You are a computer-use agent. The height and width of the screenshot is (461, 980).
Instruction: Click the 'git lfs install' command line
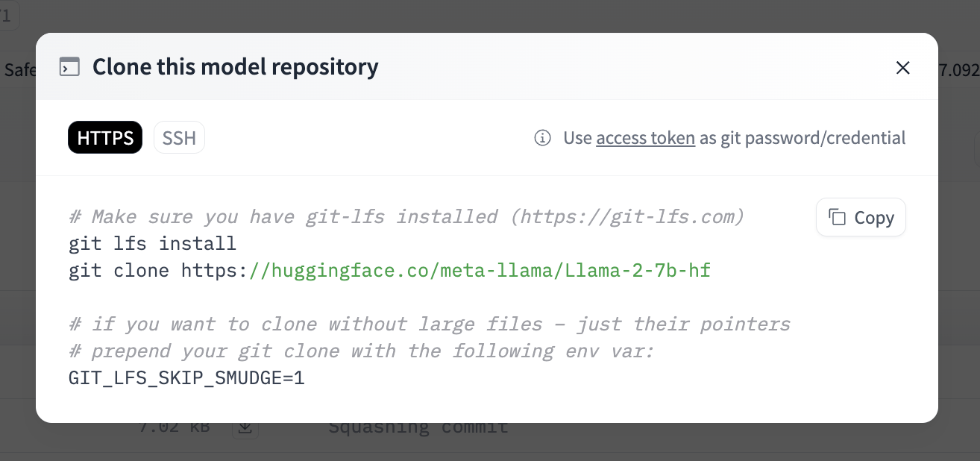click(x=152, y=244)
